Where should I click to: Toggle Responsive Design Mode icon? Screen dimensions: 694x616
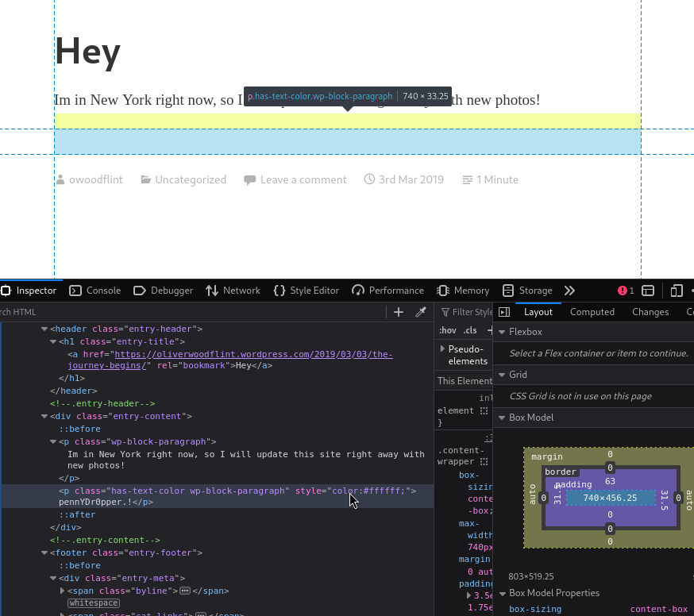tap(677, 291)
